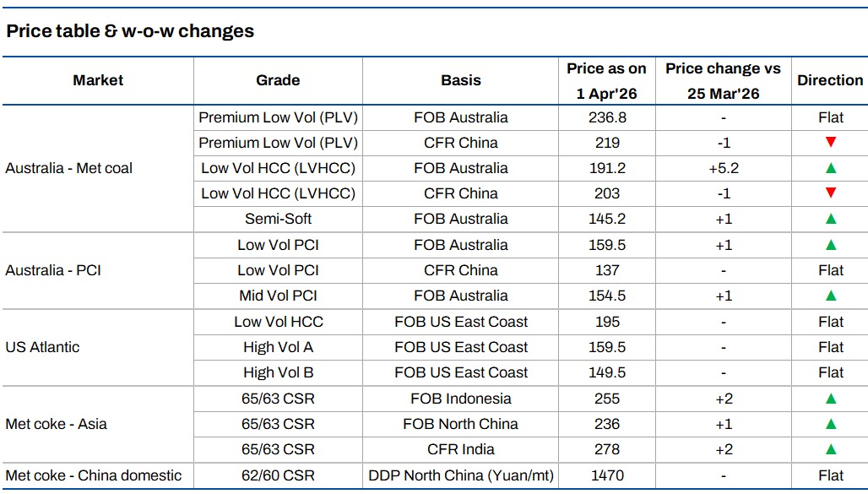Click the Direction column header

pos(830,80)
